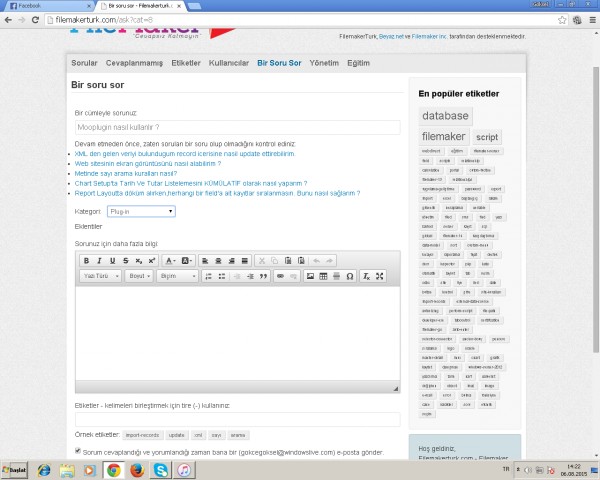Screen dimensions: 600x480
Task: Insert a numbered list
Action: click(209, 276)
